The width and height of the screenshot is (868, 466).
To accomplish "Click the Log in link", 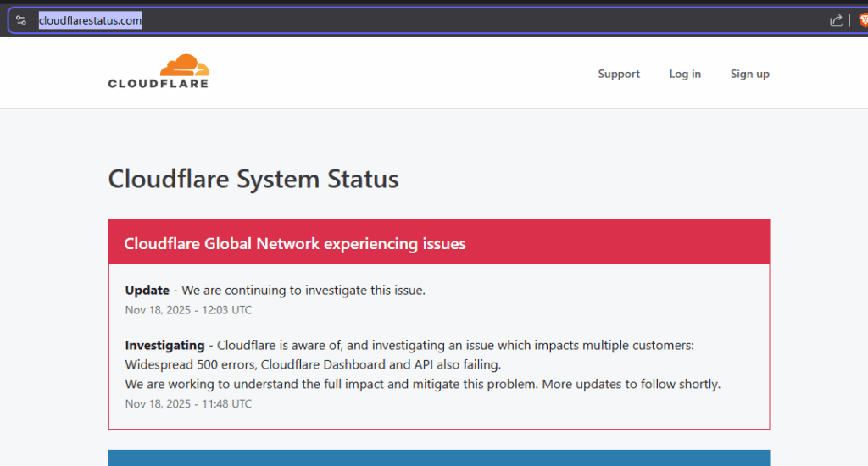I will point(685,74).
